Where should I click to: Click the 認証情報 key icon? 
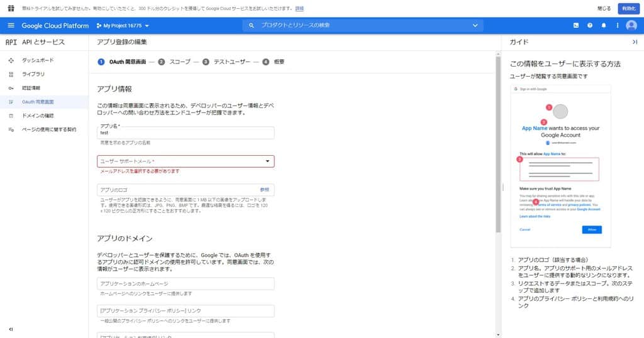[11, 88]
